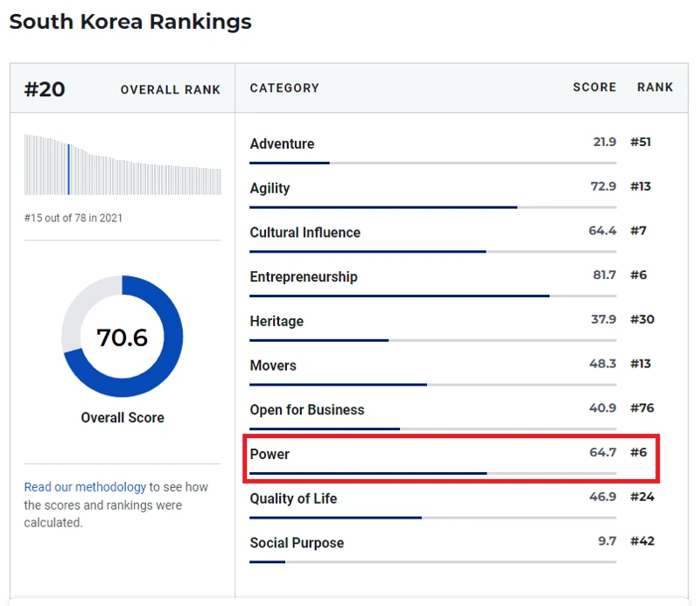700x606 pixels.
Task: Select the highlighted Power category
Action: tap(451, 459)
